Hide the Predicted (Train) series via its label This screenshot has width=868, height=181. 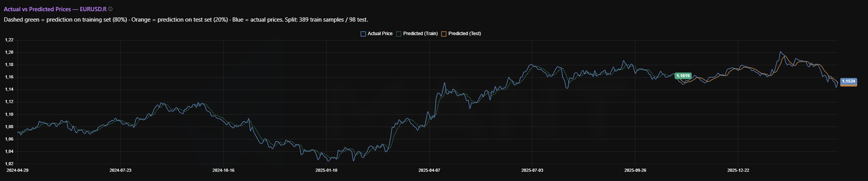(x=420, y=34)
